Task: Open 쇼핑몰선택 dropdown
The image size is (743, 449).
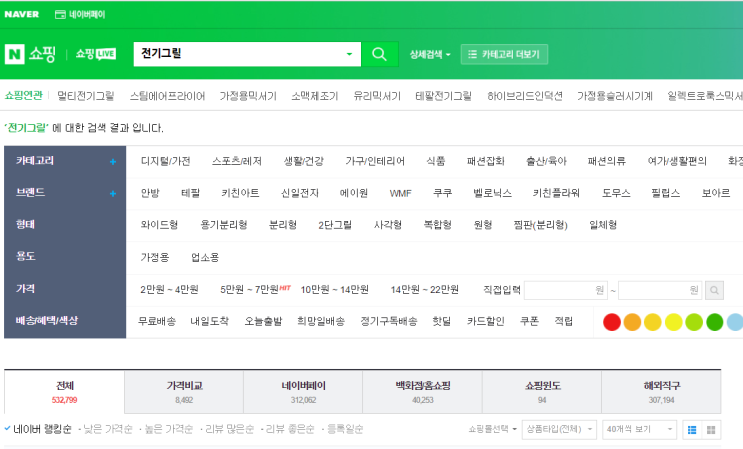Action: [492, 429]
